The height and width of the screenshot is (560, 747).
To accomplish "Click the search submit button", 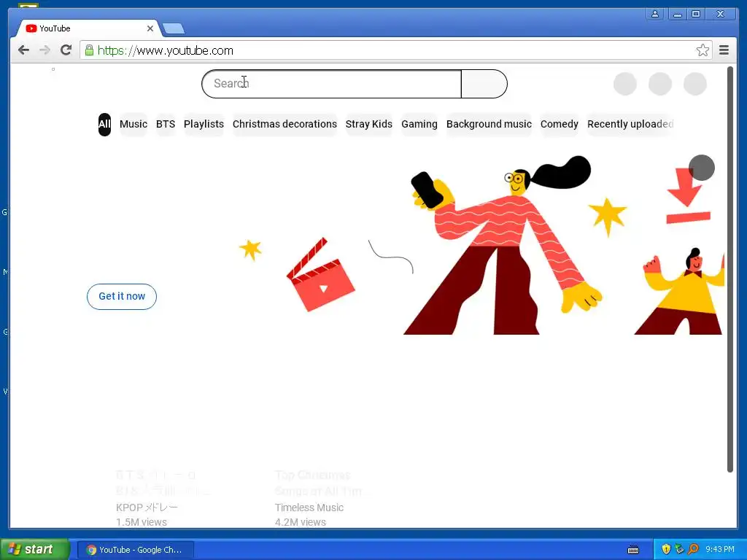I will (484, 84).
